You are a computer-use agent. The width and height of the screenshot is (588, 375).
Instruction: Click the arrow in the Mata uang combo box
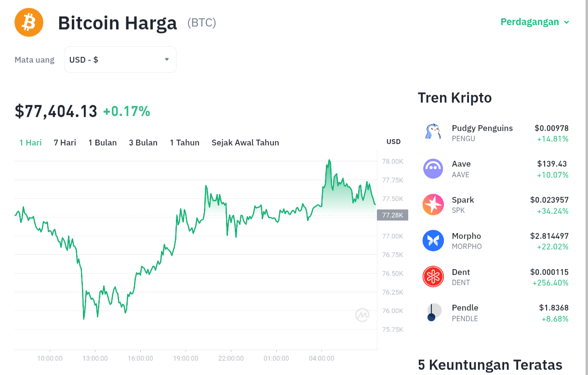[167, 60]
